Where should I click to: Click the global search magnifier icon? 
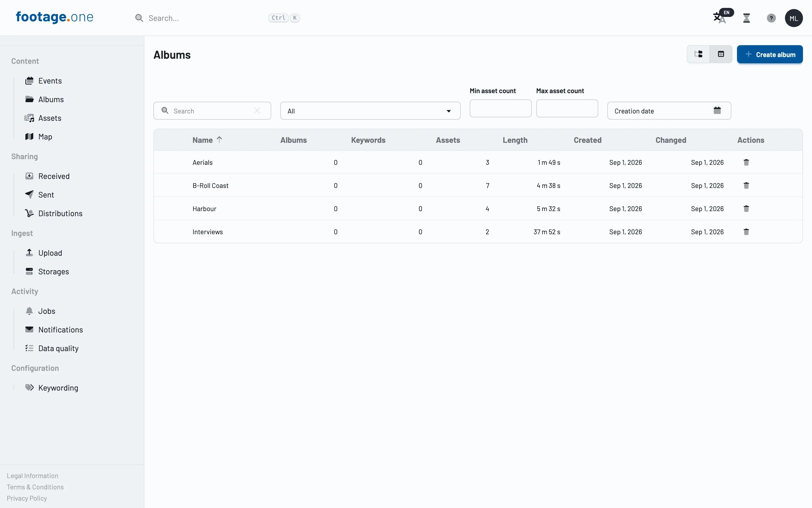(139, 18)
